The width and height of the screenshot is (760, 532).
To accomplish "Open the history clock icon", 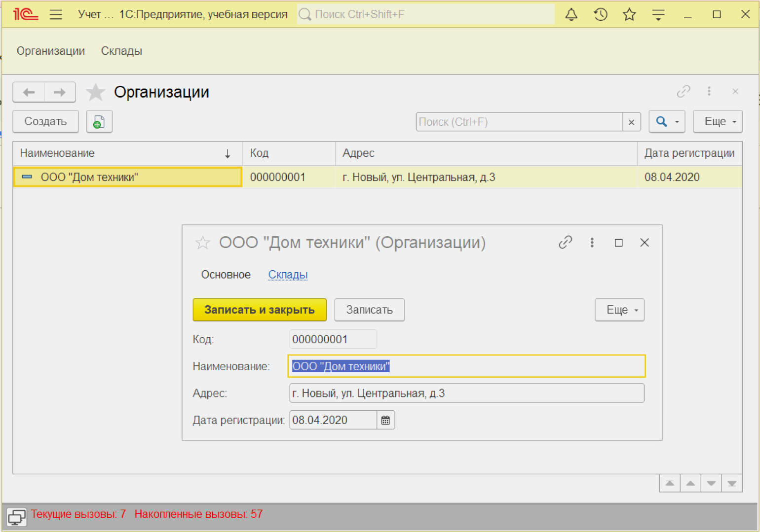I will coord(600,14).
